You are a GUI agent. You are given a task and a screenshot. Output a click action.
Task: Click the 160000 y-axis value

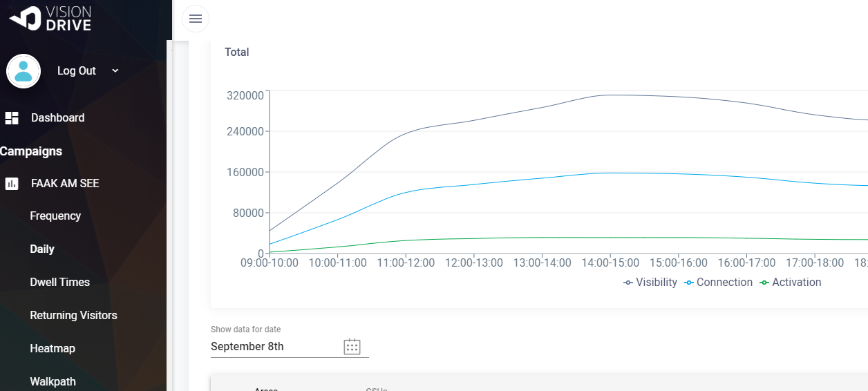point(245,172)
